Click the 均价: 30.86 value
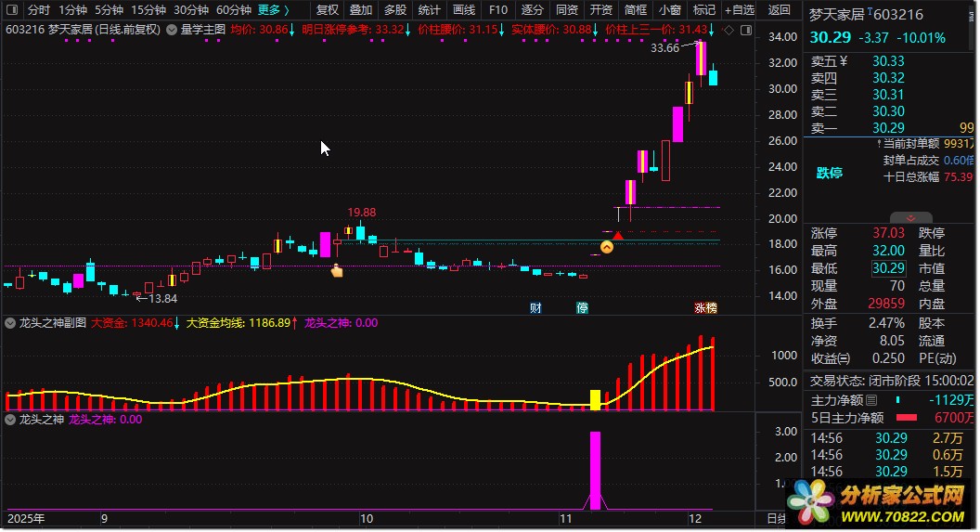Viewport: 980px width, 532px height. pos(259,30)
